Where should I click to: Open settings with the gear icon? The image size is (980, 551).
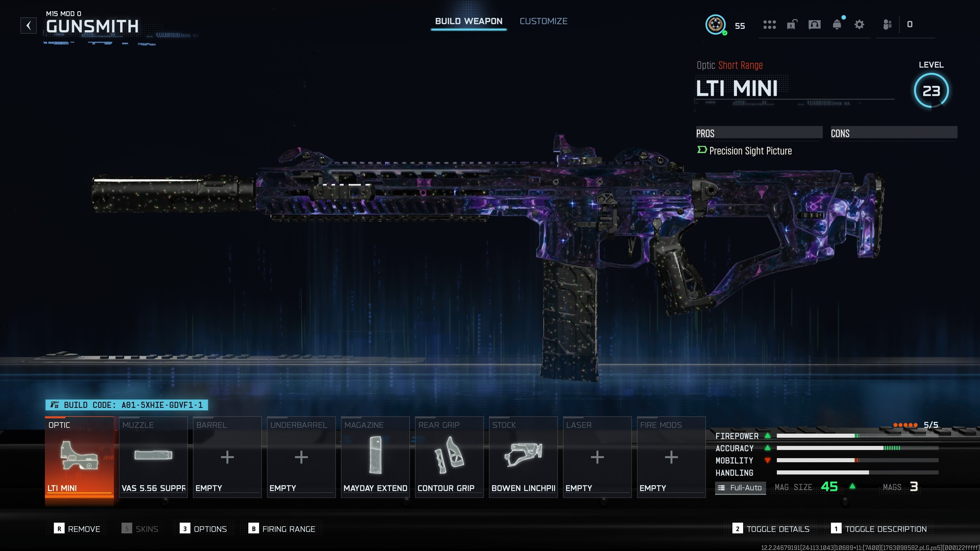(859, 25)
